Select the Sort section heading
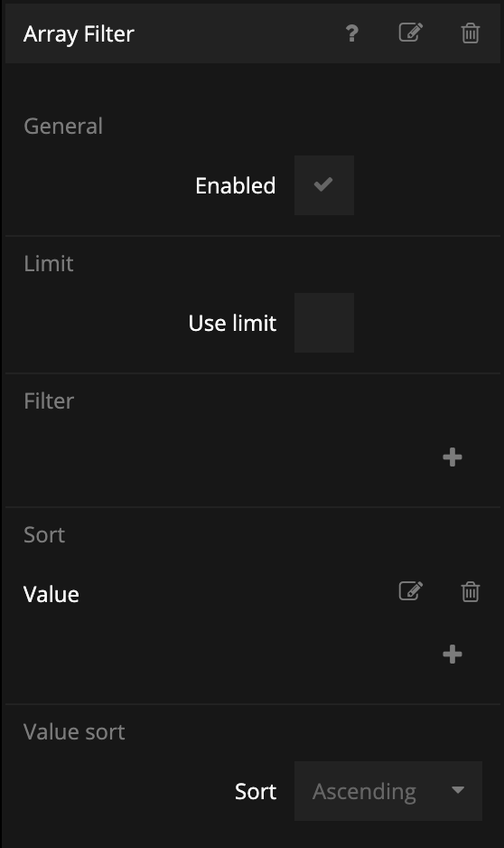The height and width of the screenshot is (848, 504). pos(44,535)
